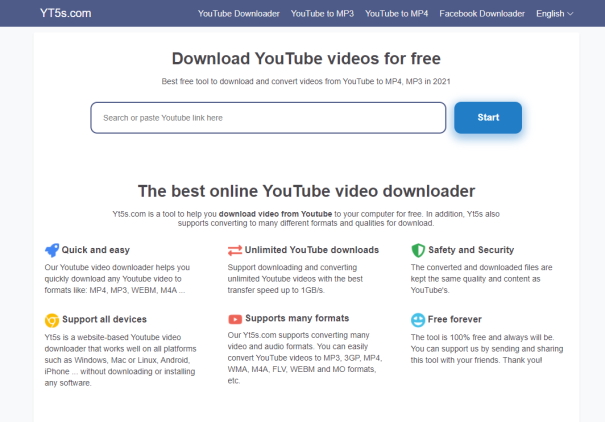605x422 pixels.
Task: Focus the Search or paste Youtube link field
Action: pyautogui.click(x=268, y=118)
